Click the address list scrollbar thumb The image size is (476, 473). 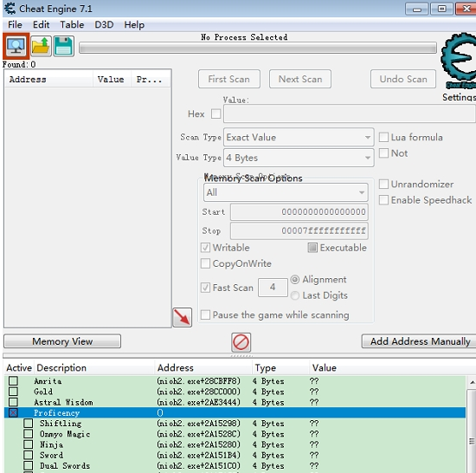[472, 442]
